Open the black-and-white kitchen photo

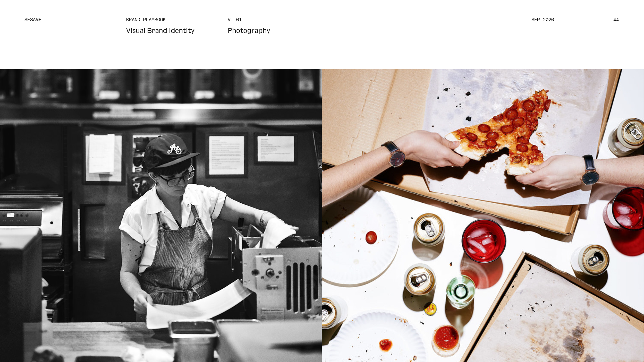point(161,215)
